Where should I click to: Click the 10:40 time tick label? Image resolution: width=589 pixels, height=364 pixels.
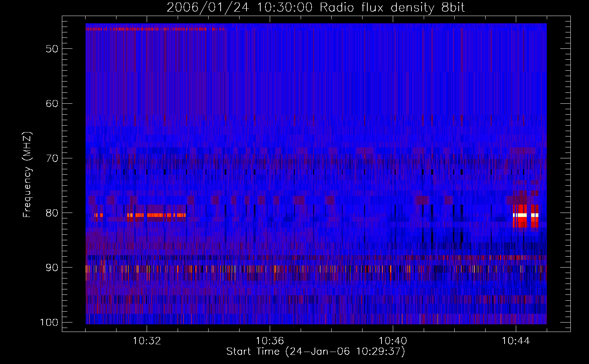(x=393, y=341)
